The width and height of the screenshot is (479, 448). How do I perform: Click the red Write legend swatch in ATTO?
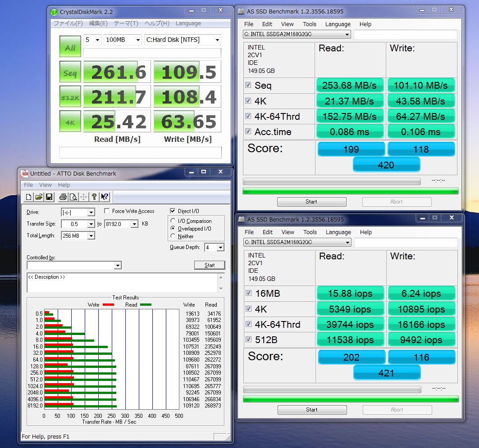tap(109, 304)
